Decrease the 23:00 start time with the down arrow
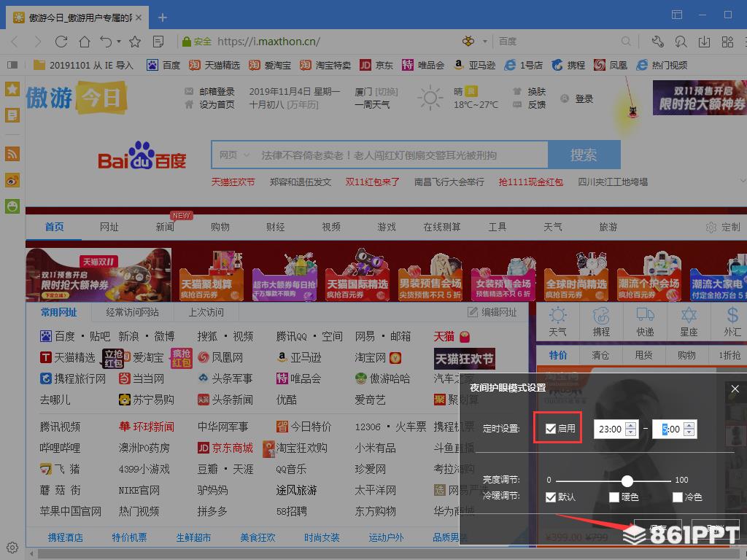The width and height of the screenshot is (747, 560). (631, 432)
